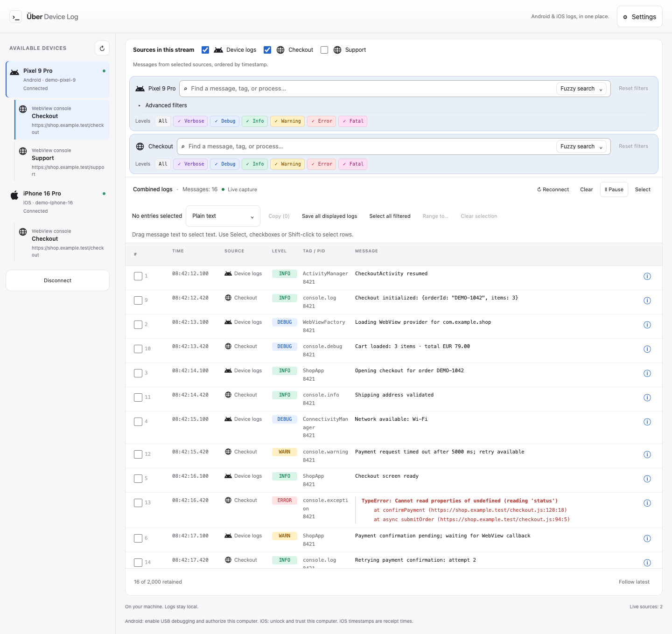Open info for Payment confirmation pending row
Screen dimensions: 672x634
tap(647, 538)
